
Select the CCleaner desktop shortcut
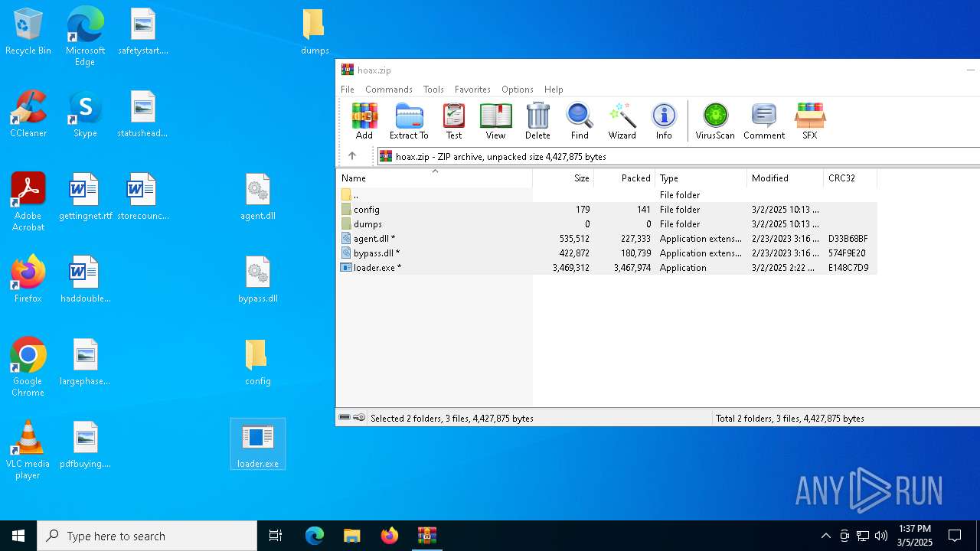[28, 114]
